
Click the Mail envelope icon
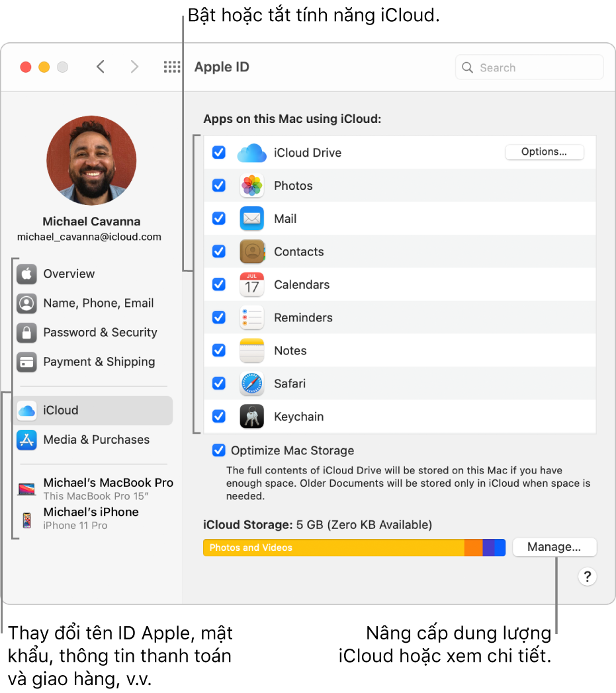pos(251,218)
